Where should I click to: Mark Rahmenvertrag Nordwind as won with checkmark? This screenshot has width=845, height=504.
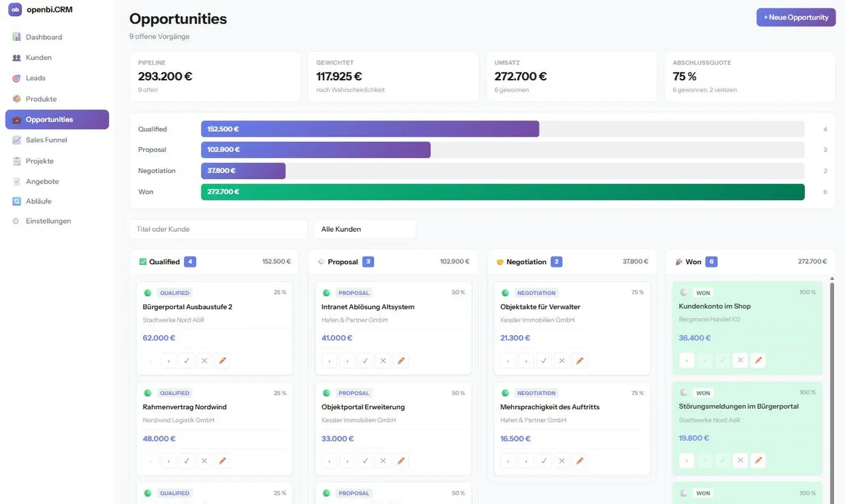pos(187,461)
